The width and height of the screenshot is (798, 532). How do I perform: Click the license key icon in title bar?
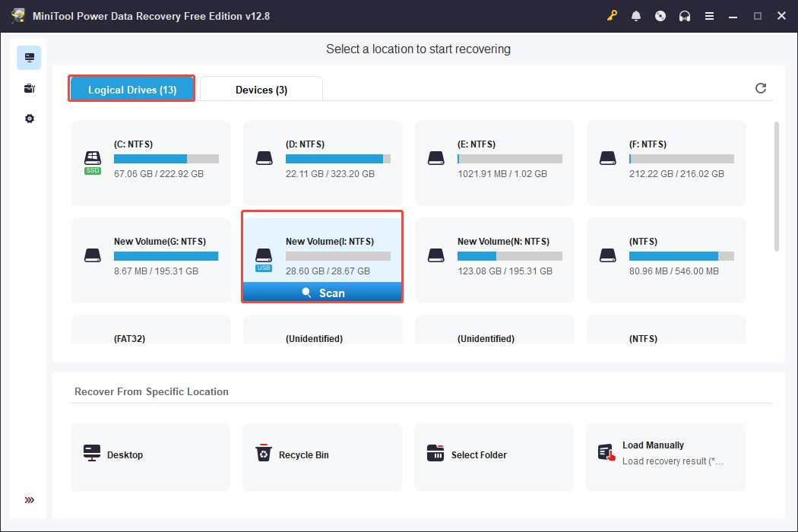pos(612,15)
